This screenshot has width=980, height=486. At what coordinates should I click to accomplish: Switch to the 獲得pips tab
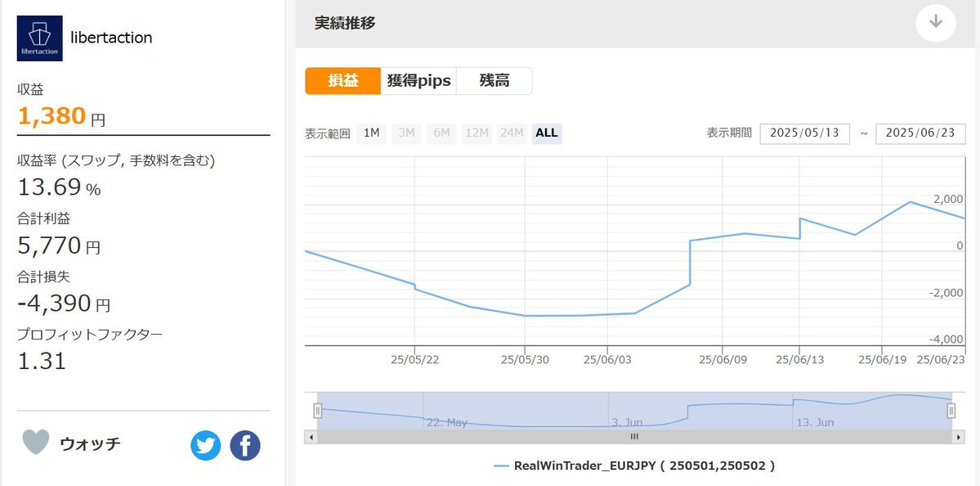tap(418, 81)
